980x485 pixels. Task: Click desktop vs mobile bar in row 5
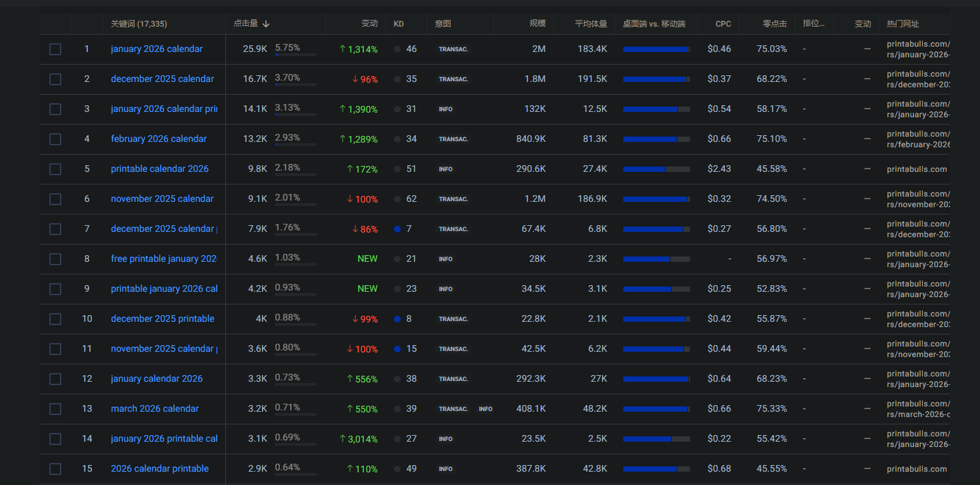[656, 169]
